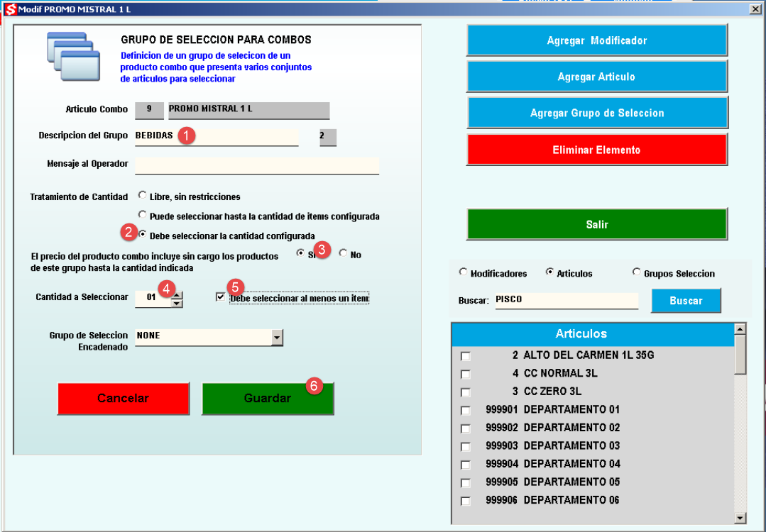Image resolution: width=766 pixels, height=532 pixels.
Task: Select the Grupos Seleccion radio filter
Action: point(636,272)
